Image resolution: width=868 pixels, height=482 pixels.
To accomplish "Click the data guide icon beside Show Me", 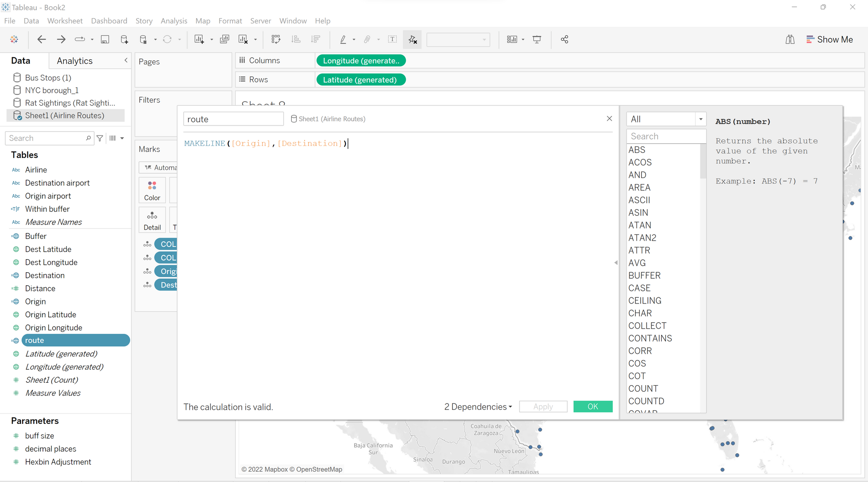I will point(790,40).
